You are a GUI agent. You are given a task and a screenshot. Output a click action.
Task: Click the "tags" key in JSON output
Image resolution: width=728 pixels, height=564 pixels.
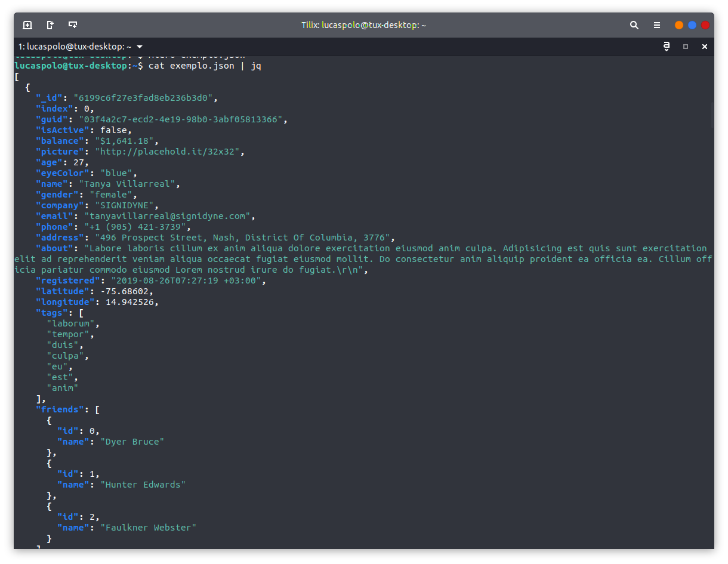point(52,313)
